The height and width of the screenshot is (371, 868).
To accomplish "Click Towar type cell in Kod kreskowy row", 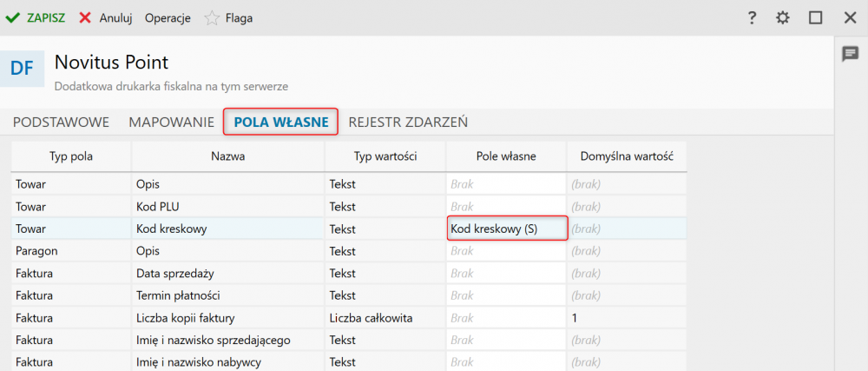I will pos(71,229).
